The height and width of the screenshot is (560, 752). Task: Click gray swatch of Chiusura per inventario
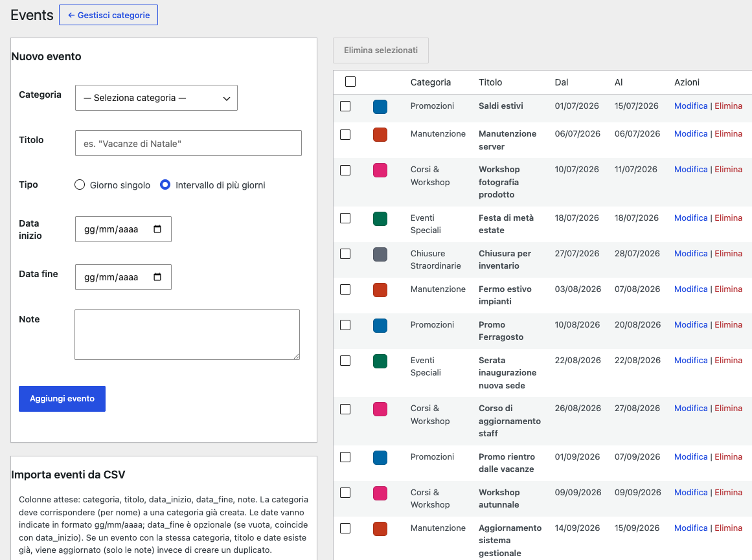(x=380, y=254)
